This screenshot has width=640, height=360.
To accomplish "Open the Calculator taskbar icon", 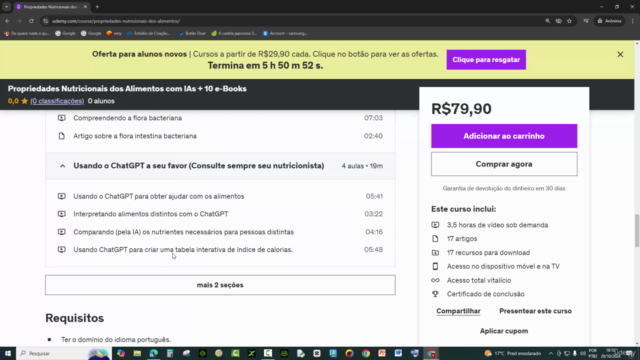I will coord(170,353).
